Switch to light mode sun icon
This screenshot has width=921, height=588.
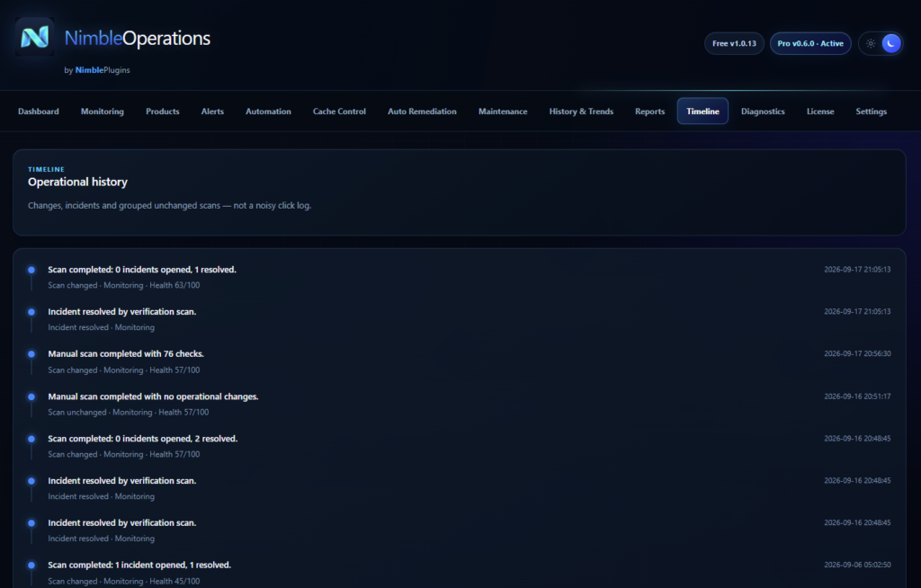871,43
